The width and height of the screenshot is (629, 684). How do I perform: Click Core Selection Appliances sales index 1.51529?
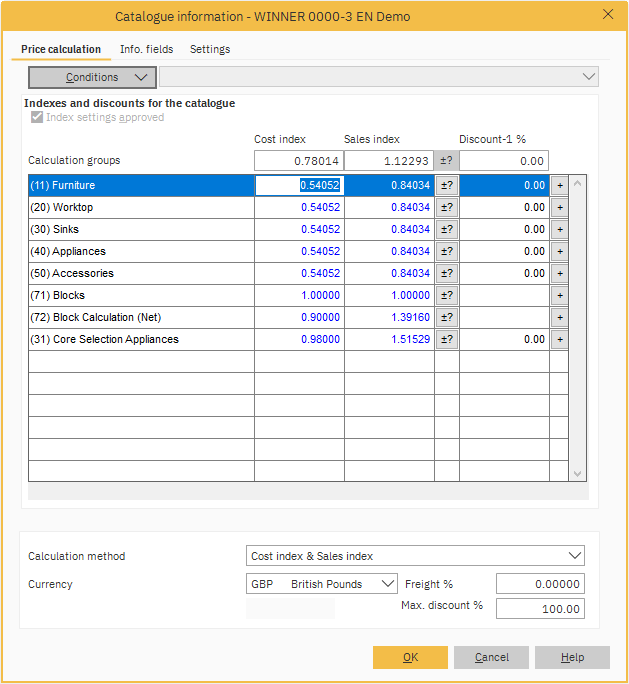pos(390,339)
